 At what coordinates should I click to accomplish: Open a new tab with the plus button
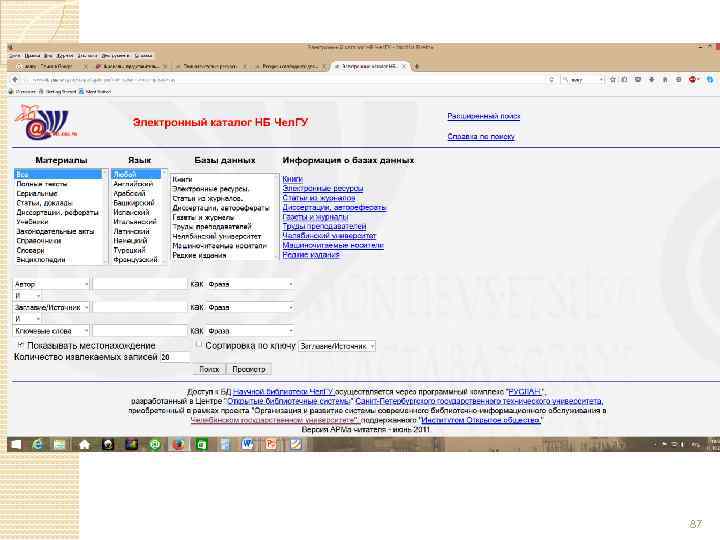pos(417,67)
